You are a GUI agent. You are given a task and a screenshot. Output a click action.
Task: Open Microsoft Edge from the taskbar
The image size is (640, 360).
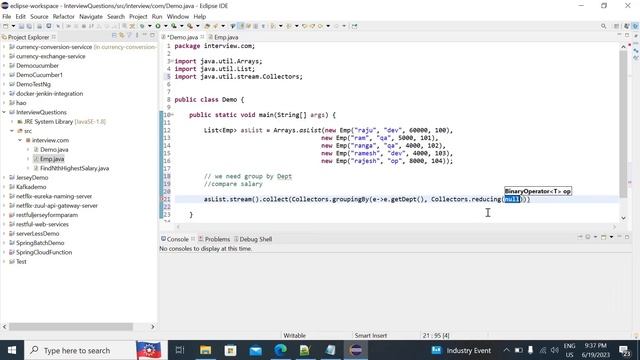point(280,350)
